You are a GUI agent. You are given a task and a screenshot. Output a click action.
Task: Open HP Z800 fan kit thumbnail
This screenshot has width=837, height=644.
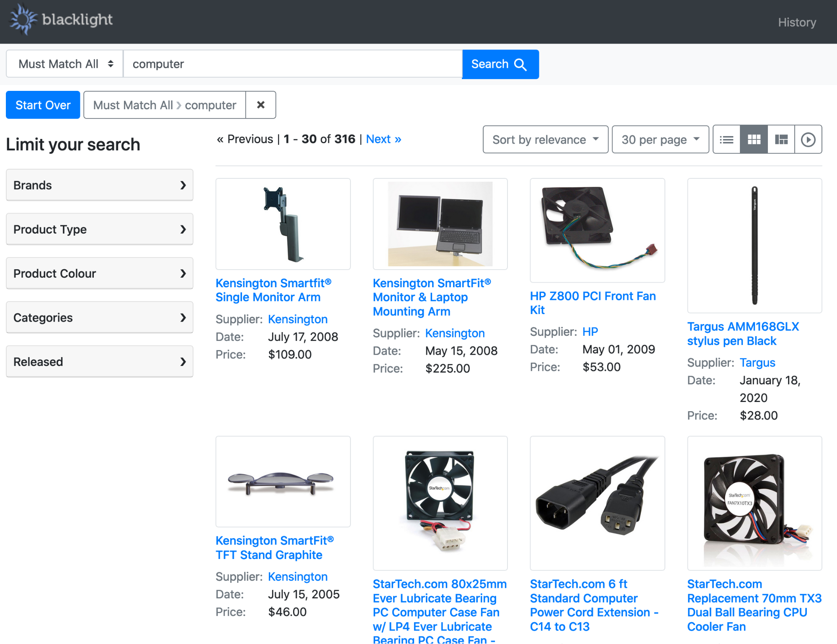coord(597,230)
